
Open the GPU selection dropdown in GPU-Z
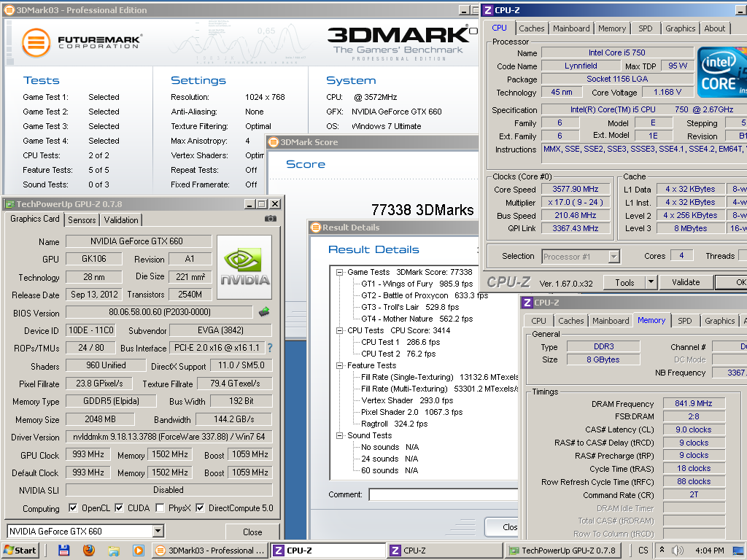pos(158,531)
